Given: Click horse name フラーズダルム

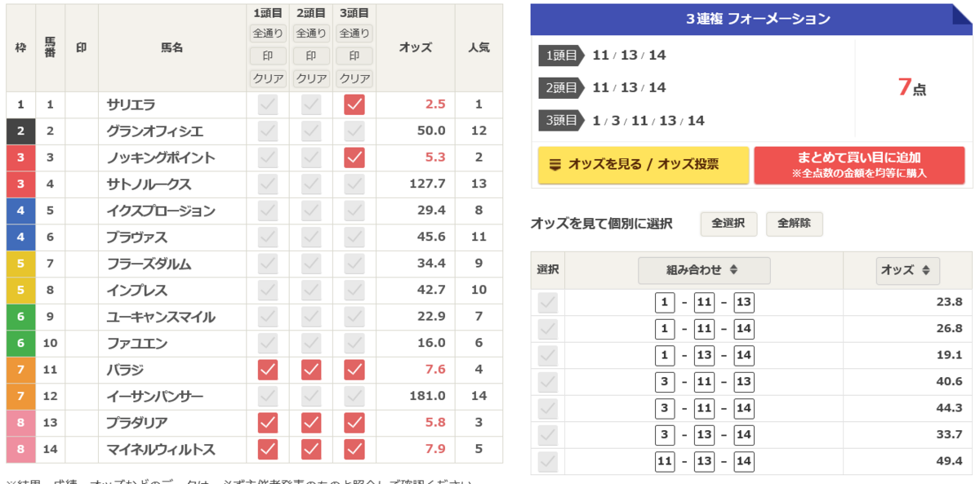Looking at the screenshot, I should (149, 264).
